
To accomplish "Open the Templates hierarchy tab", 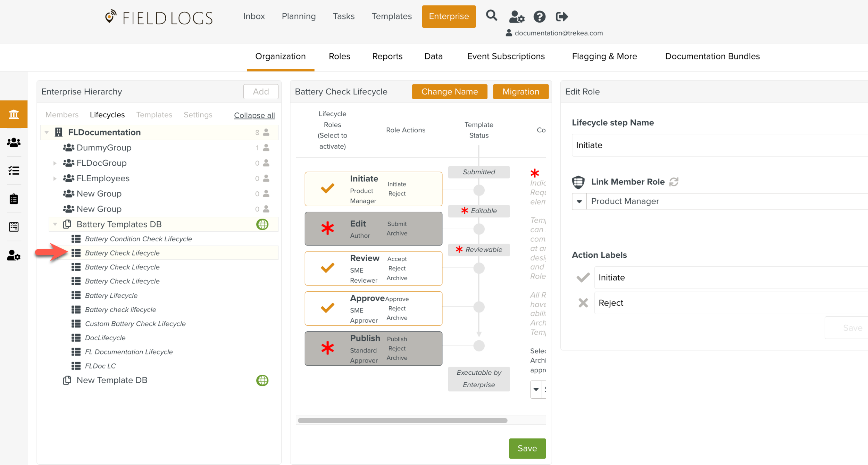I will (x=154, y=115).
